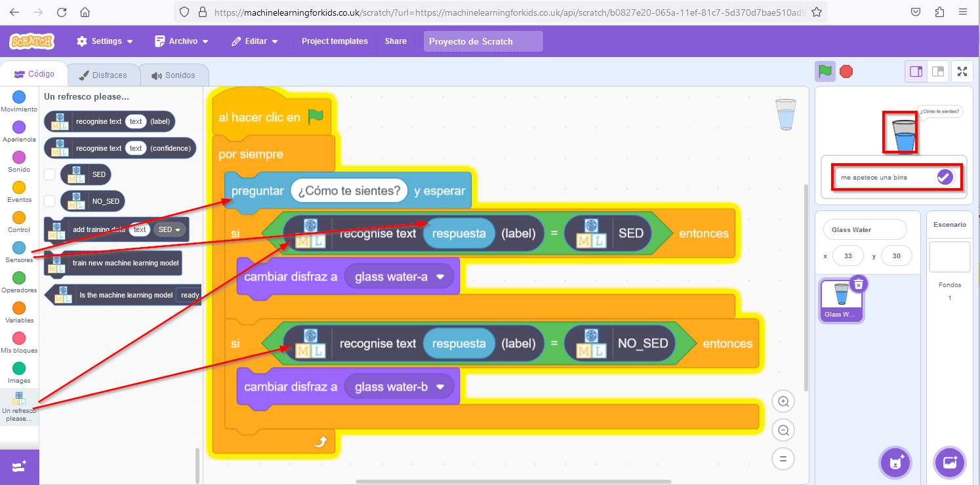
Task: Select the Variables block category
Action: [19, 313]
